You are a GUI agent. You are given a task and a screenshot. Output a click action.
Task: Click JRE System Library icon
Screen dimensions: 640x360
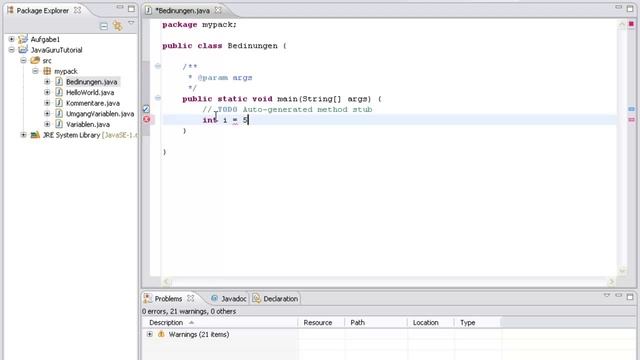click(x=35, y=135)
